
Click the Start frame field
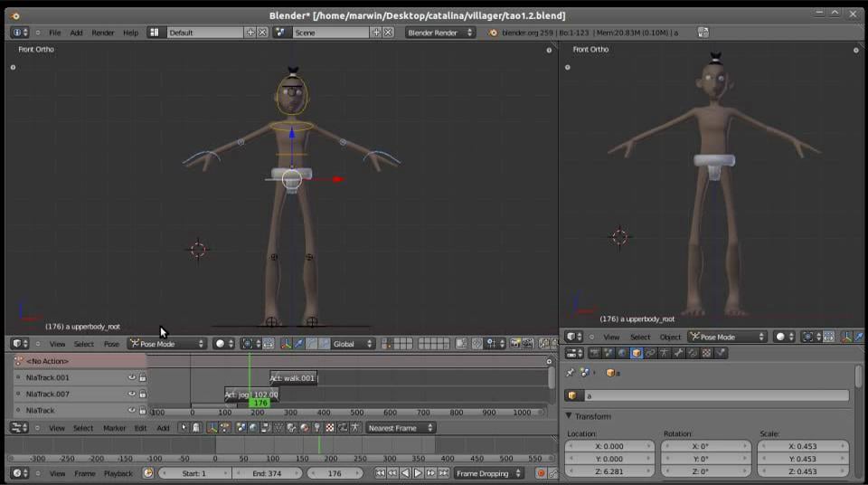[x=193, y=473]
